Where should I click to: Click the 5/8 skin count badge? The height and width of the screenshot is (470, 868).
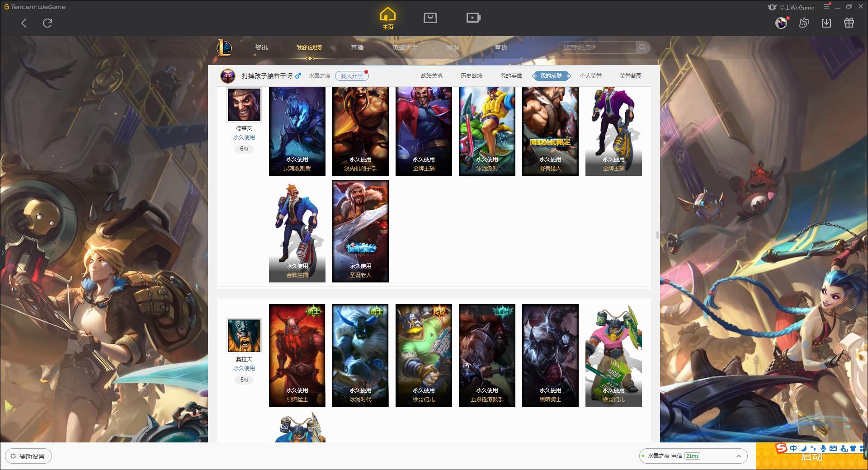pos(244,380)
